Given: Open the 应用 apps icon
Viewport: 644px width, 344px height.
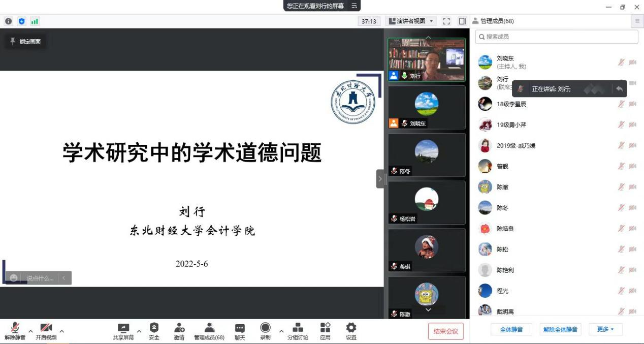Looking at the screenshot, I should pyautogui.click(x=325, y=331).
